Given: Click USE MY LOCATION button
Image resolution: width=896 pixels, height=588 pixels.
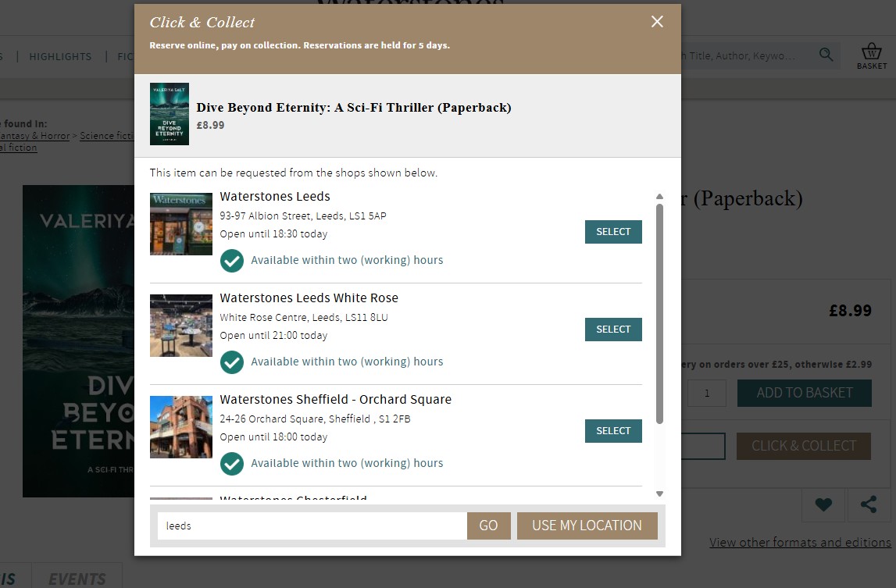Looking at the screenshot, I should pos(587,526).
